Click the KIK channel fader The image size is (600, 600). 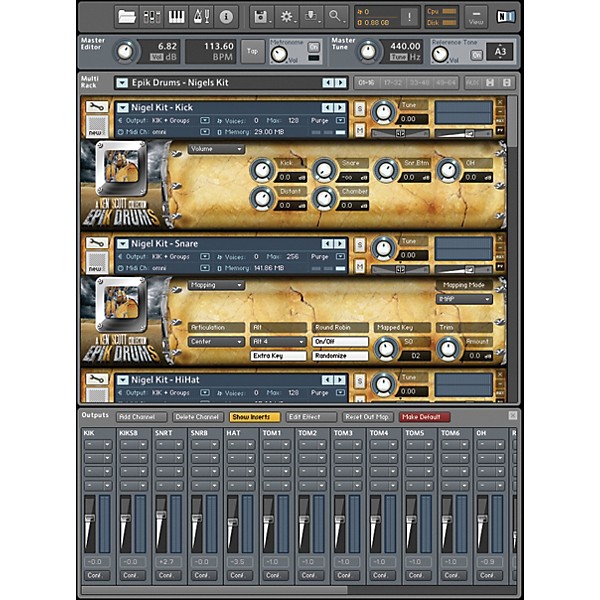click(90, 518)
